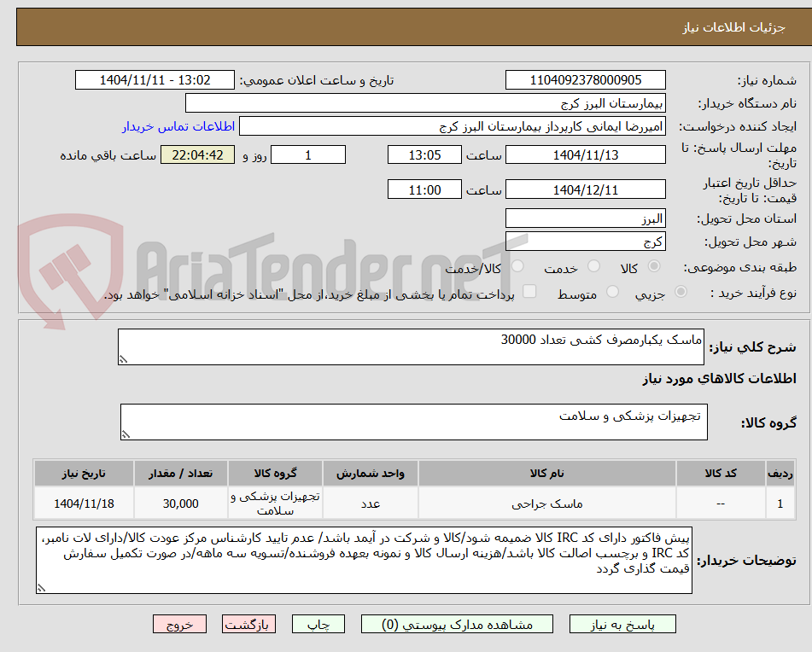Click goods group textarea تجهیزات پزشکی
The width and height of the screenshot is (812, 652).
point(414,422)
